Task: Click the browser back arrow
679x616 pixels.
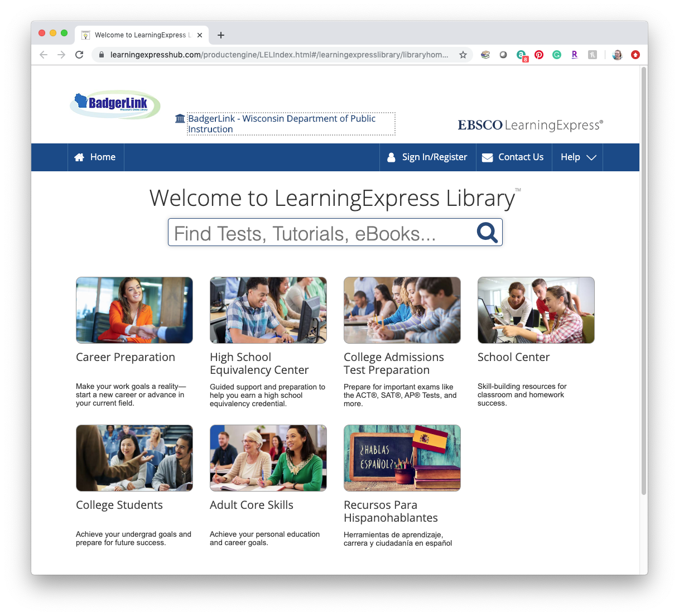Action: click(x=44, y=55)
